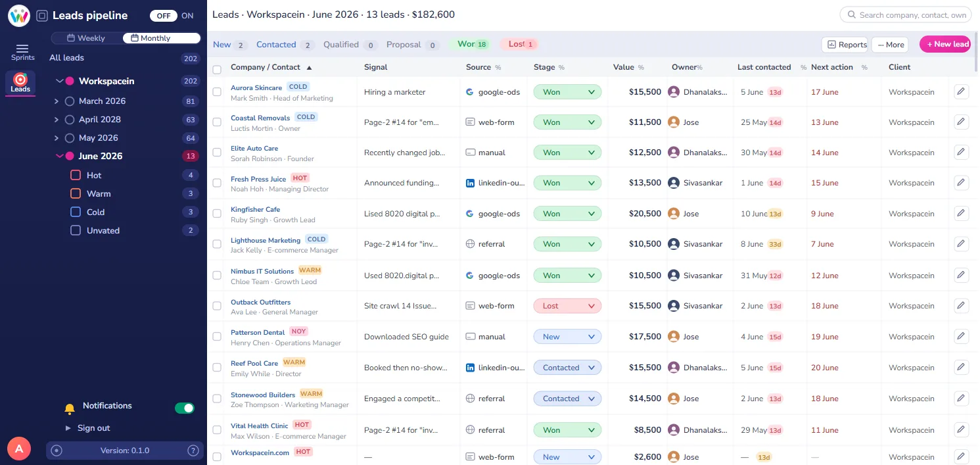The image size is (980, 465).
Task: Edit the Fresh Press Juice row pencil icon
Action: pyautogui.click(x=962, y=182)
